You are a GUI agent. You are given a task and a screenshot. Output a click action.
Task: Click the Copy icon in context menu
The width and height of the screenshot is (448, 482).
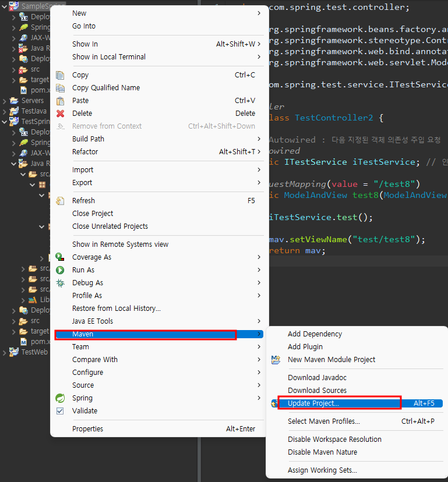coord(60,75)
